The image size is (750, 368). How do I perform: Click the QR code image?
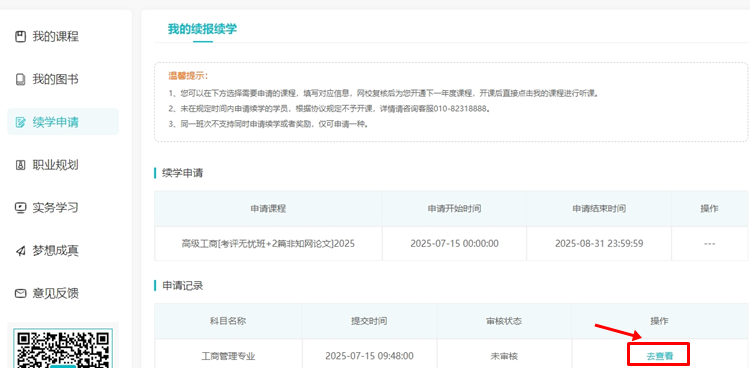63,348
